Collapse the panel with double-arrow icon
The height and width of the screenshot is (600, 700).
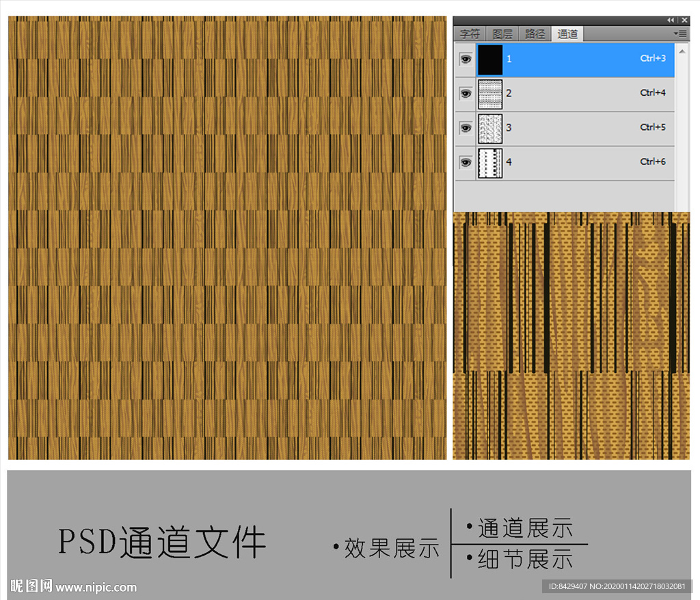click(x=671, y=20)
